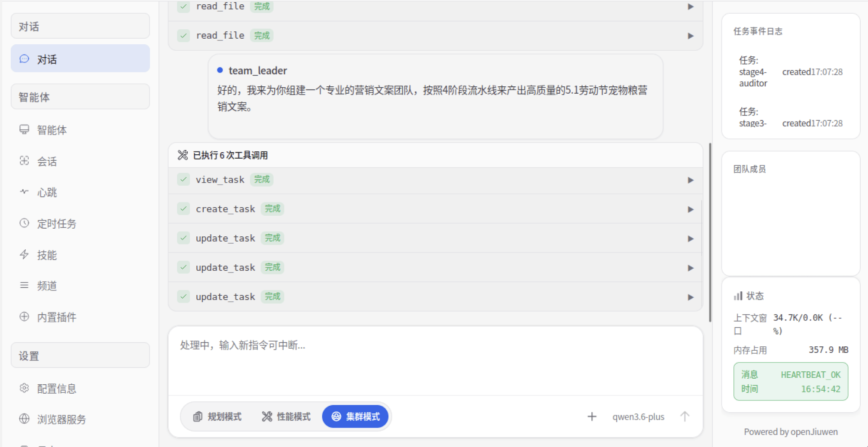Click the view_task checkmark icon
Screen dimensions: 868x447
pos(183,179)
